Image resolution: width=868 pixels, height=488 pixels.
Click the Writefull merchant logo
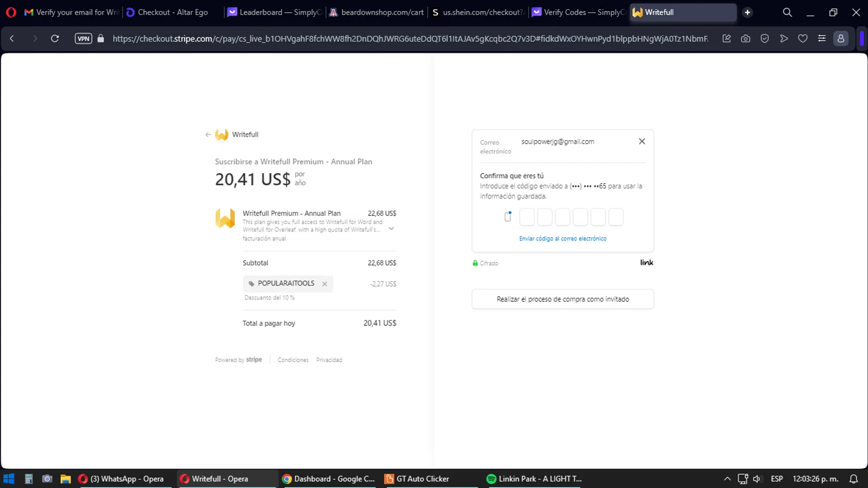[x=222, y=134]
